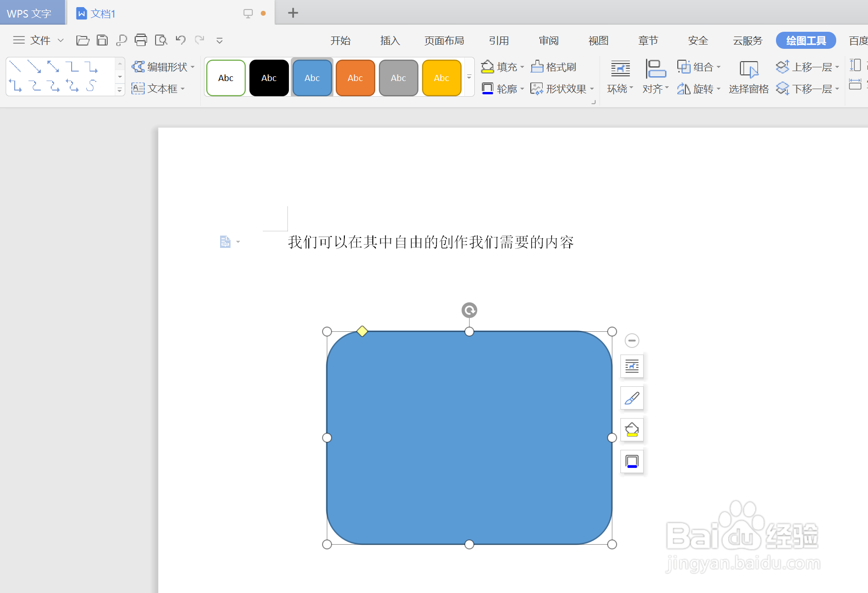Open layout options beside the shape
Image resolution: width=868 pixels, height=593 pixels.
[632, 366]
